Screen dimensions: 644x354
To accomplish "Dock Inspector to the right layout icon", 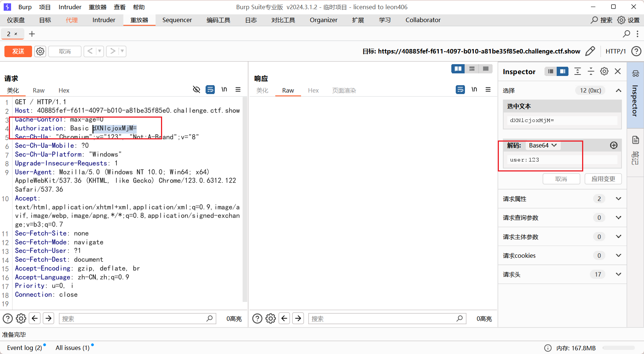I will (563, 71).
